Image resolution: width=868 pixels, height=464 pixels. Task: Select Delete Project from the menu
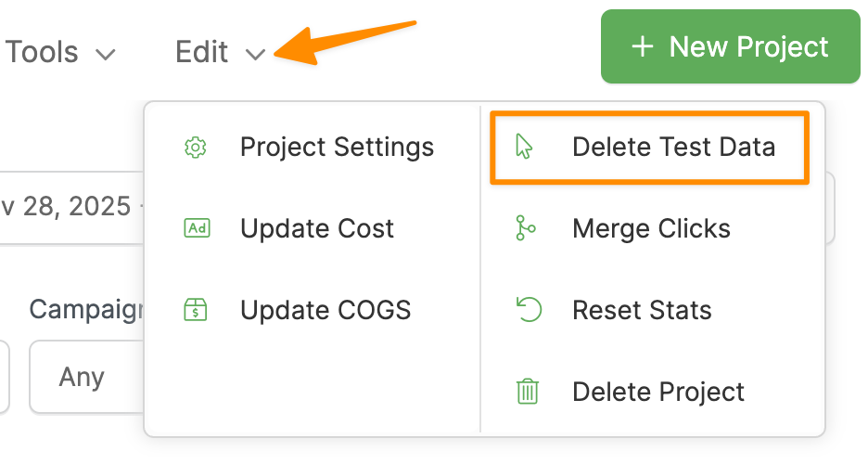(x=658, y=392)
